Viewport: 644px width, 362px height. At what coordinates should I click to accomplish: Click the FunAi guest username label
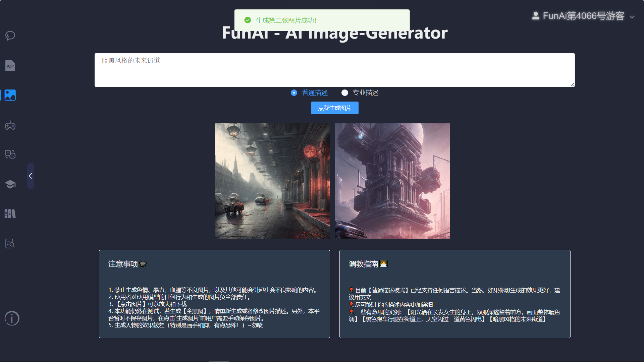(x=583, y=16)
